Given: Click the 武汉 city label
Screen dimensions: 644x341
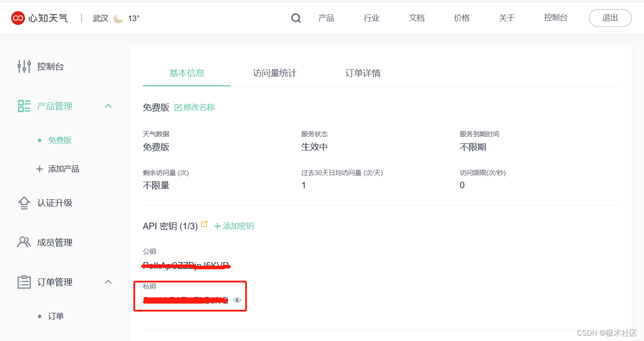Looking at the screenshot, I should point(101,18).
